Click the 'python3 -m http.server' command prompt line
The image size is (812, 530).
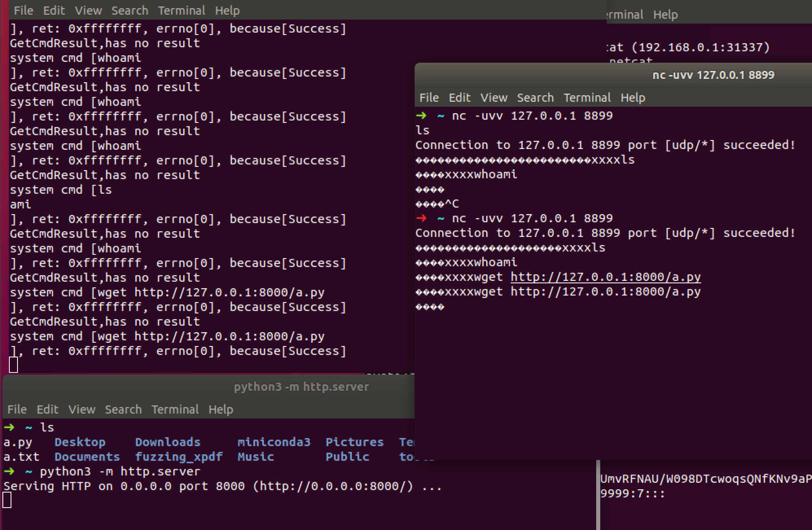click(x=102, y=472)
